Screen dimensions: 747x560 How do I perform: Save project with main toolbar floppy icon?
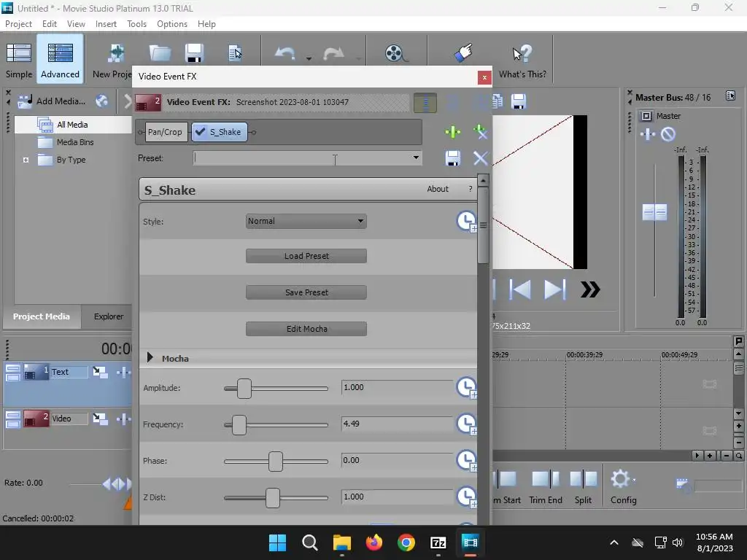point(194,53)
